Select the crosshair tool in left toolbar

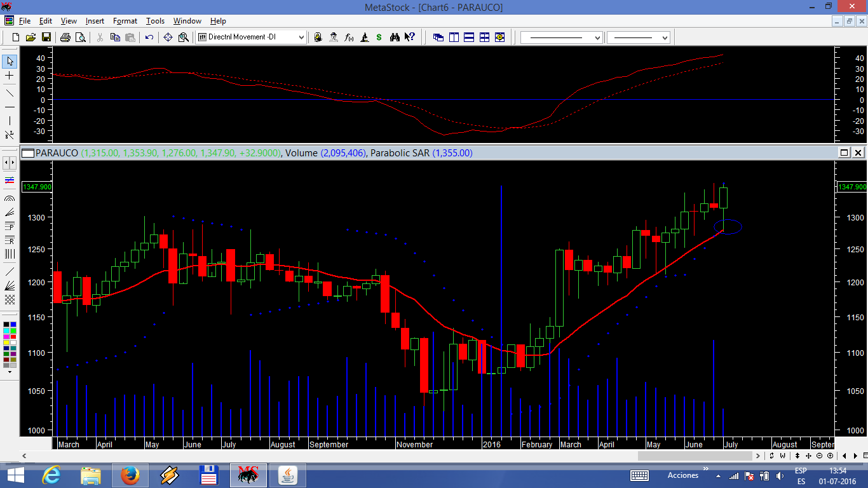tap(10, 76)
